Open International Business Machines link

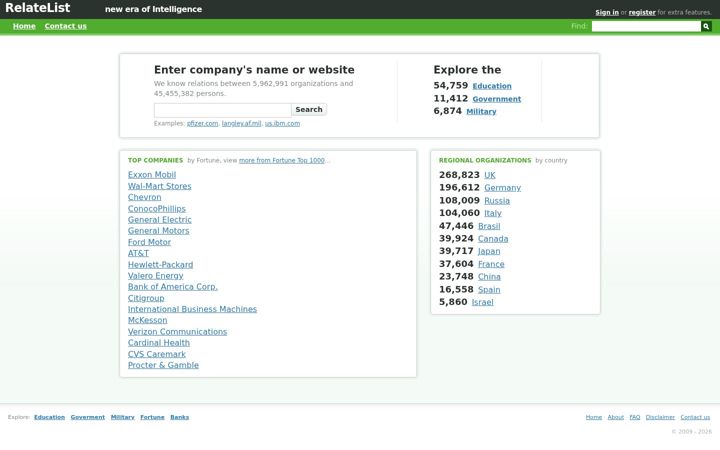(192, 309)
